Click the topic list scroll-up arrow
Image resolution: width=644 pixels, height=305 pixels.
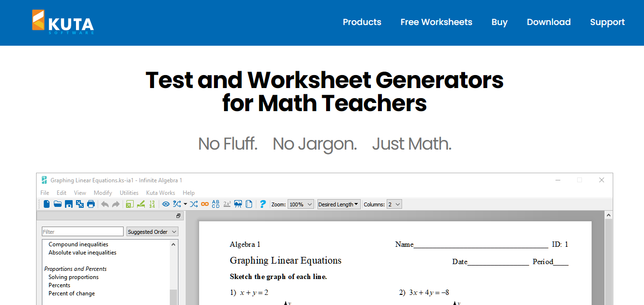(174, 244)
